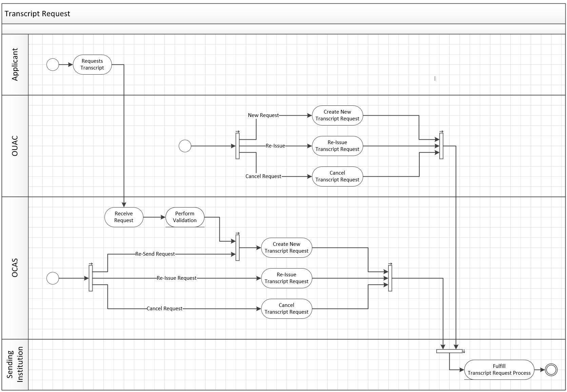
Task: Click the Requests Transcript activity
Action: tap(92, 64)
